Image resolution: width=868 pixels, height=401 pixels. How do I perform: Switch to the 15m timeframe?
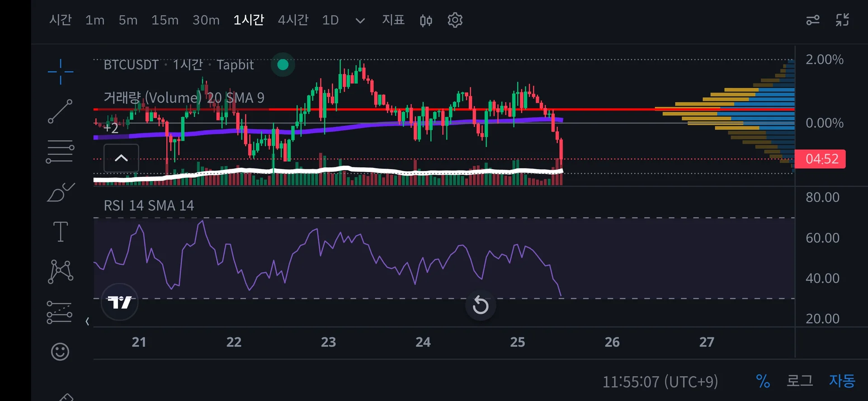(x=165, y=20)
